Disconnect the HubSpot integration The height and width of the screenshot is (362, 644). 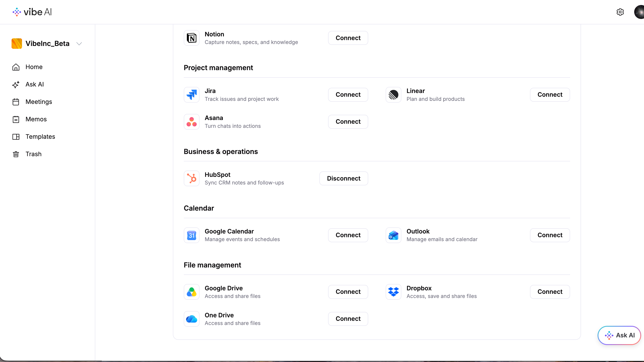pos(344,178)
